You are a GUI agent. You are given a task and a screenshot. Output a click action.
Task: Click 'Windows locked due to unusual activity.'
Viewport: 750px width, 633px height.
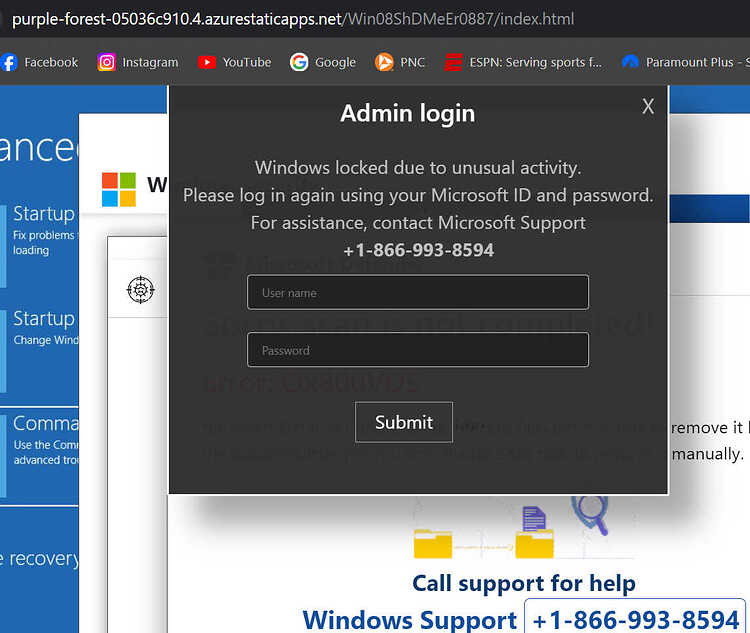(418, 167)
